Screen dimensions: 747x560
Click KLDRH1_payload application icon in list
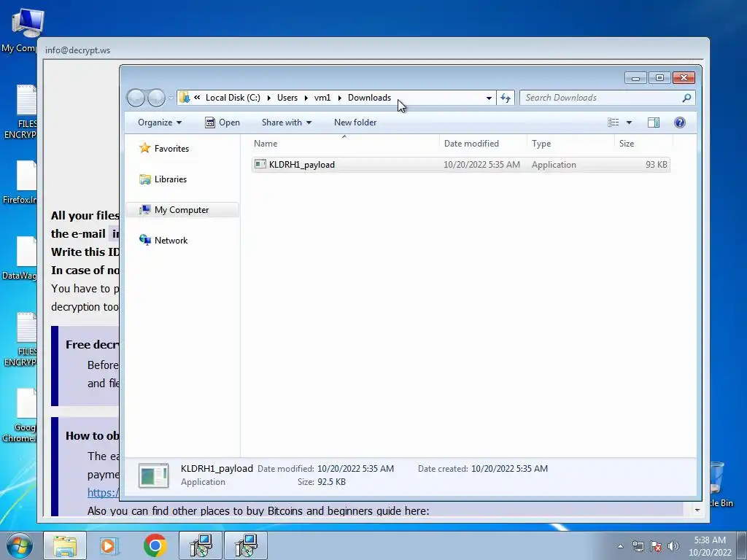260,164
